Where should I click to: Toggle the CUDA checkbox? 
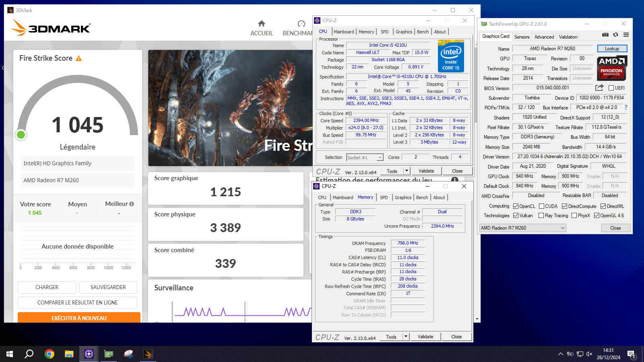point(541,206)
